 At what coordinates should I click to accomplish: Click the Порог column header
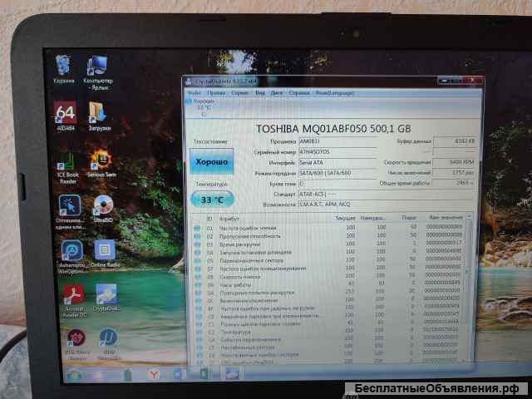(409, 218)
